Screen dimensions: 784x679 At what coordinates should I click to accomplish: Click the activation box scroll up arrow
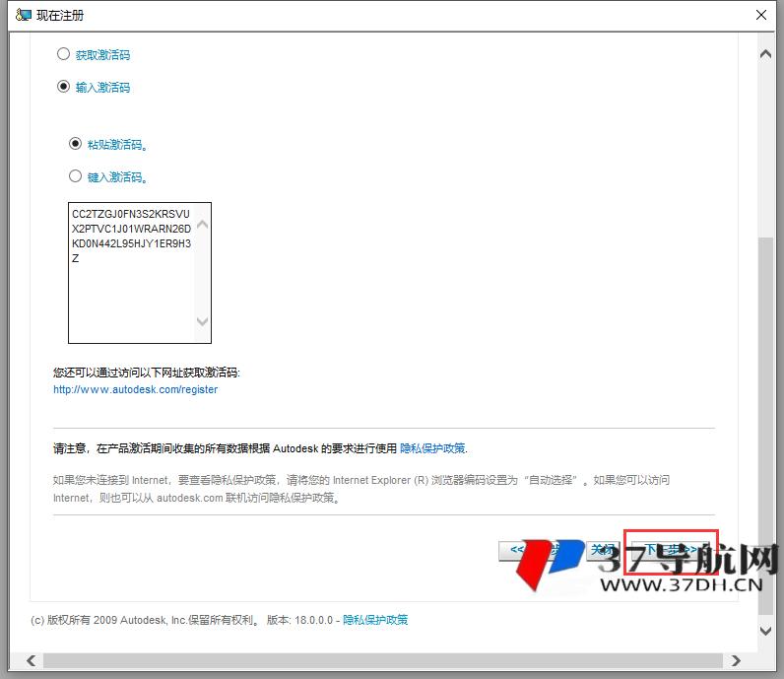point(203,224)
